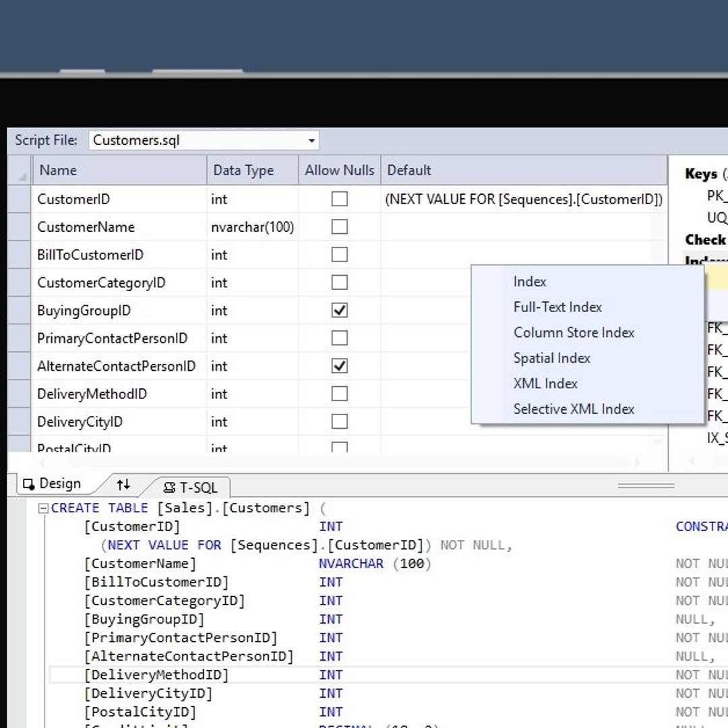Open the Script File dropdown
The height and width of the screenshot is (728, 728).
[x=311, y=140]
